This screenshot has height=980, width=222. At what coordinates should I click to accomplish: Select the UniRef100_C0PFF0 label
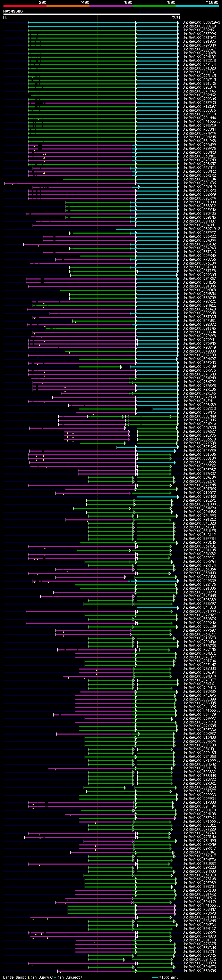tap(199, 114)
